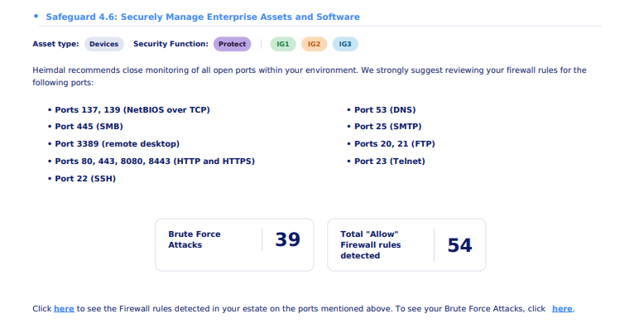This screenshot has height=328, width=644.
Task: Click "here" link for Brute Force Attacks
Action: click(562, 309)
